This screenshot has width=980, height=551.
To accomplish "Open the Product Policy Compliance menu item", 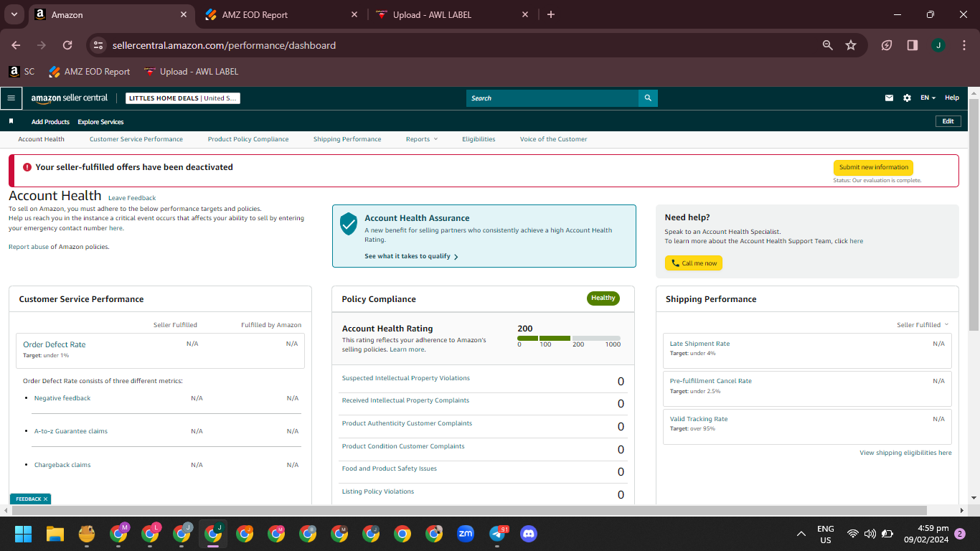I will 248,139.
